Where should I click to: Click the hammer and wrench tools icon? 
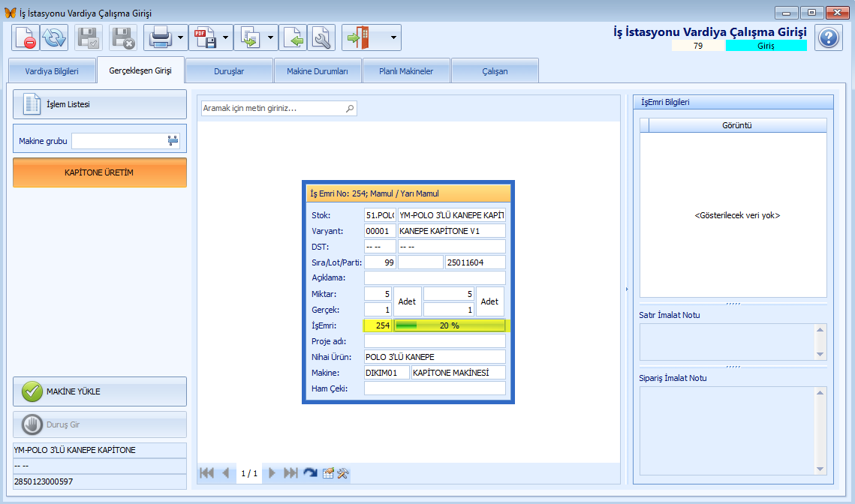343,473
